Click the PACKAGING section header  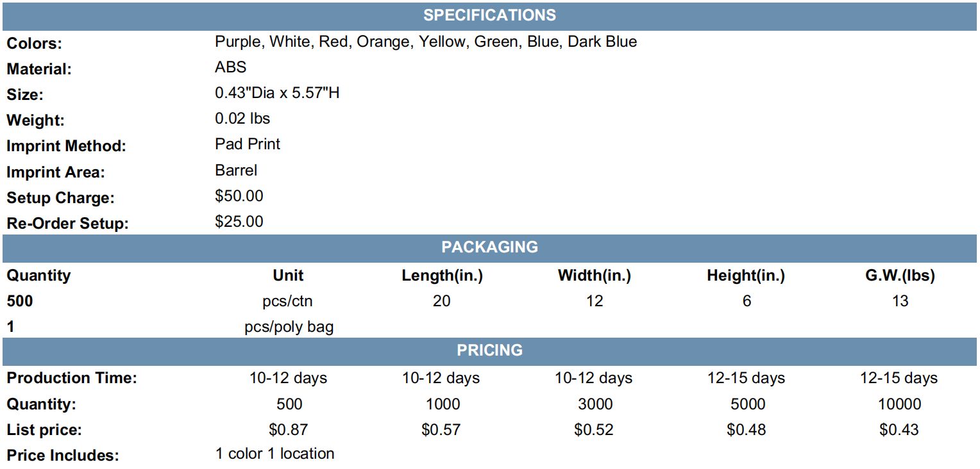coord(490,247)
